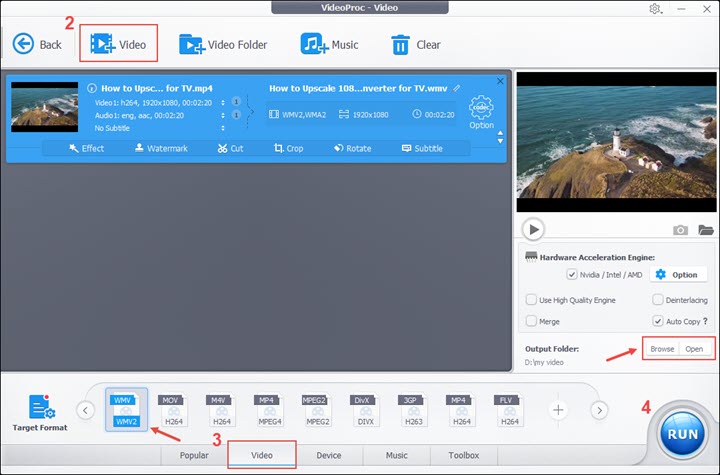The height and width of the screenshot is (475, 720).
Task: Switch to the Popular tab
Action: (x=194, y=455)
